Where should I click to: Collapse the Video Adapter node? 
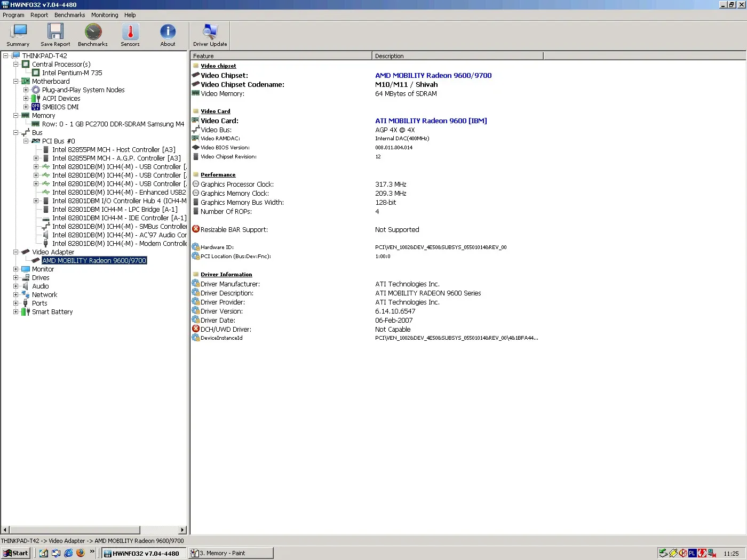(15, 252)
